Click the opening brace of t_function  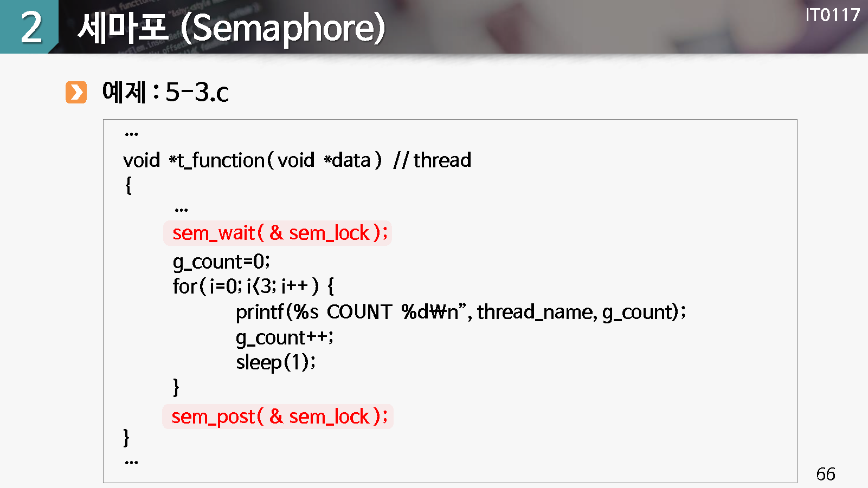[128, 185]
